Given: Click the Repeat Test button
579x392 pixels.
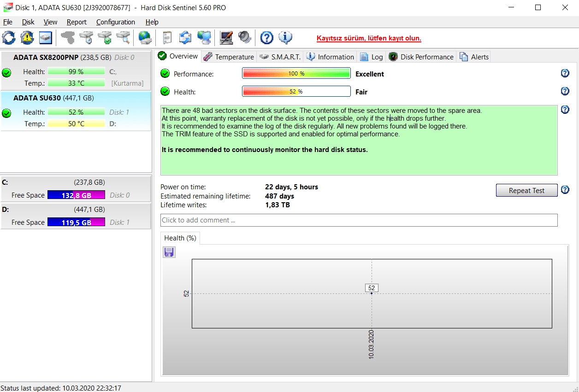Looking at the screenshot, I should click(526, 190).
